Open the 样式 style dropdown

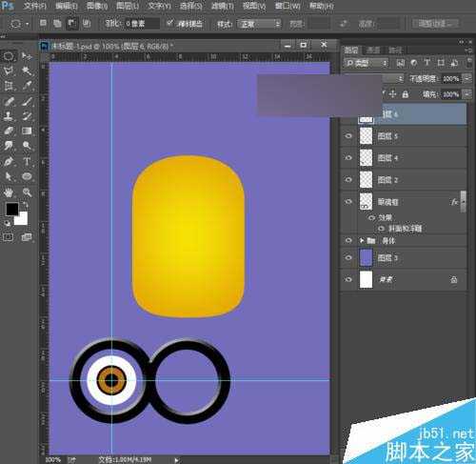coord(260,24)
